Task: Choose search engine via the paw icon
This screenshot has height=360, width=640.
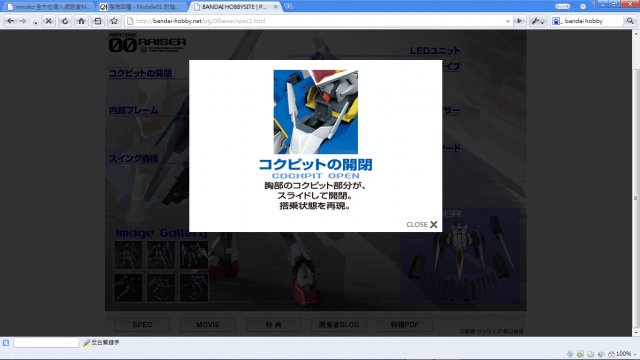Action: (x=556, y=21)
